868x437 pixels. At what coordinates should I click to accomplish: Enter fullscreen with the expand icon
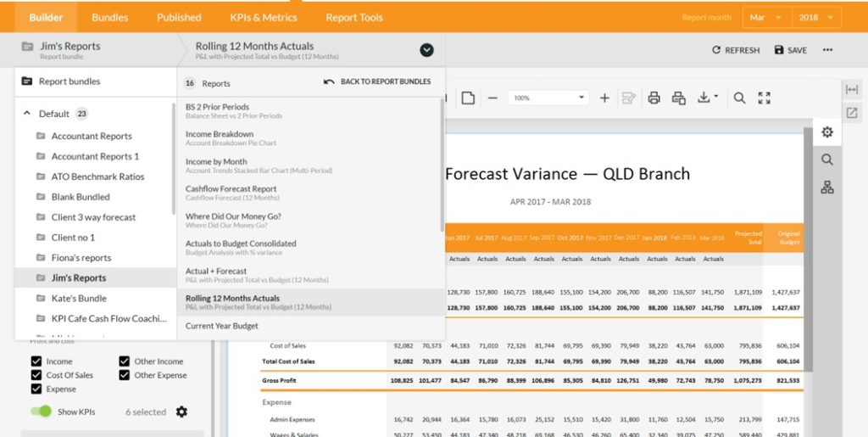(x=765, y=98)
